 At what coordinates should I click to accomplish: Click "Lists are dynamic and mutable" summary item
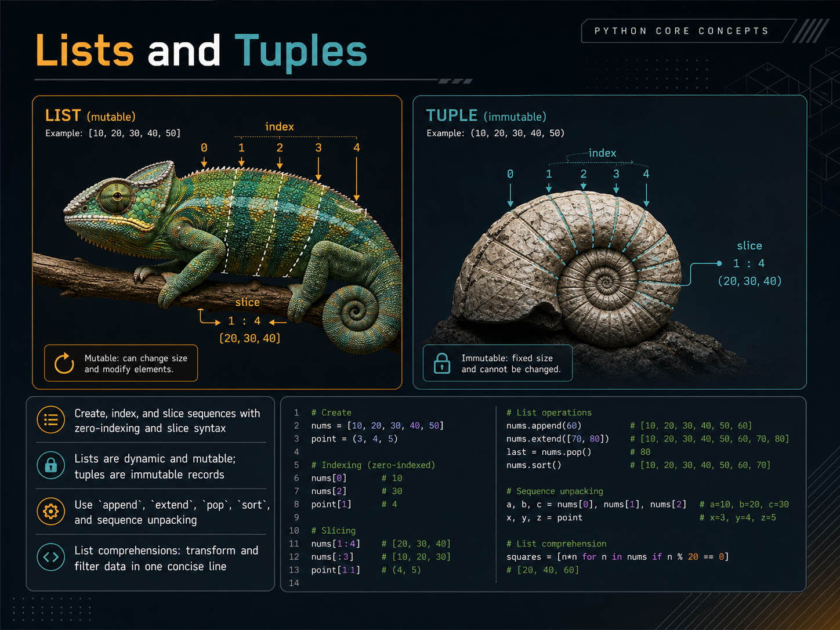click(155, 466)
